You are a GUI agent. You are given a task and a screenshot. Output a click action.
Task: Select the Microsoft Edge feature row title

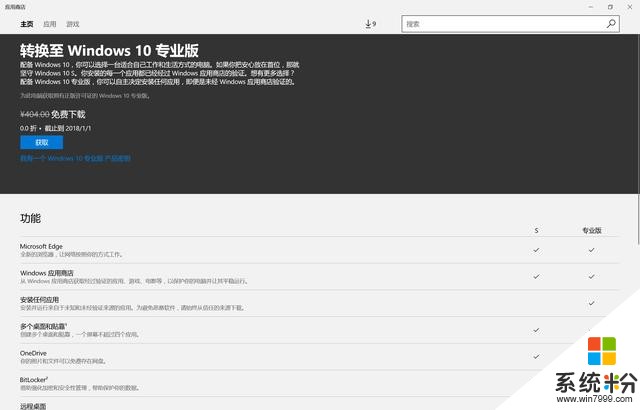(41, 246)
